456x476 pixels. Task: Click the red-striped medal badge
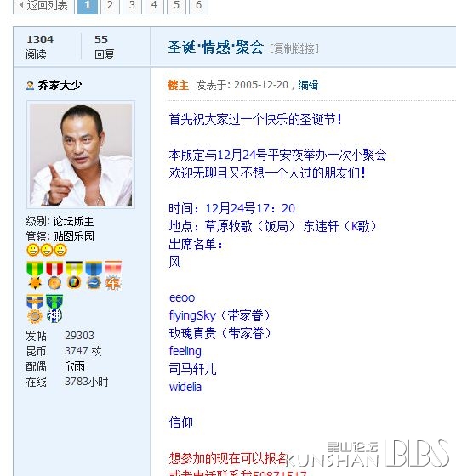point(54,275)
